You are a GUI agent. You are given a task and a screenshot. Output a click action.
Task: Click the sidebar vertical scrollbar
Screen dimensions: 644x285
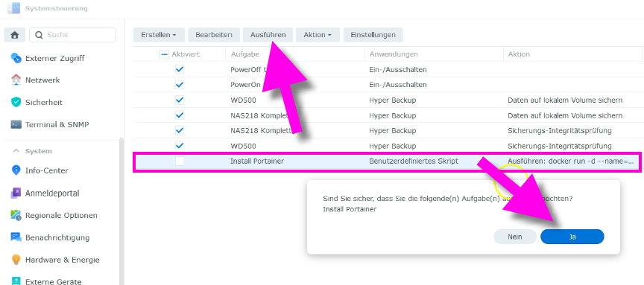tap(121, 211)
